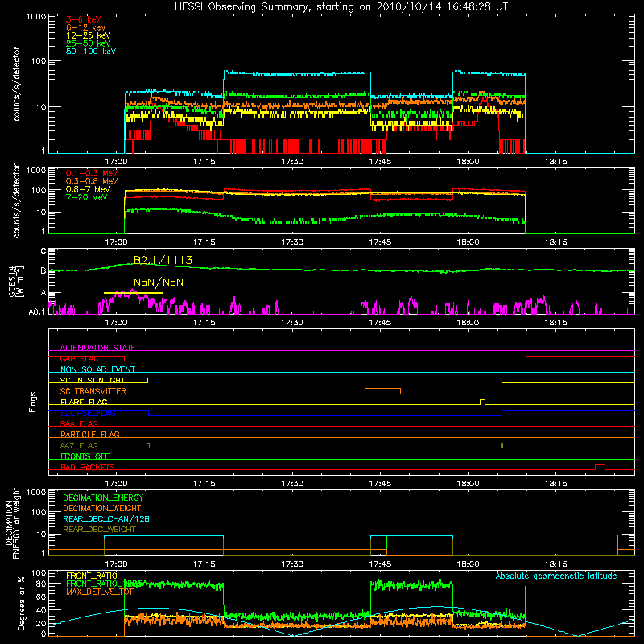Select the 25-50 keV legend label

pos(89,43)
